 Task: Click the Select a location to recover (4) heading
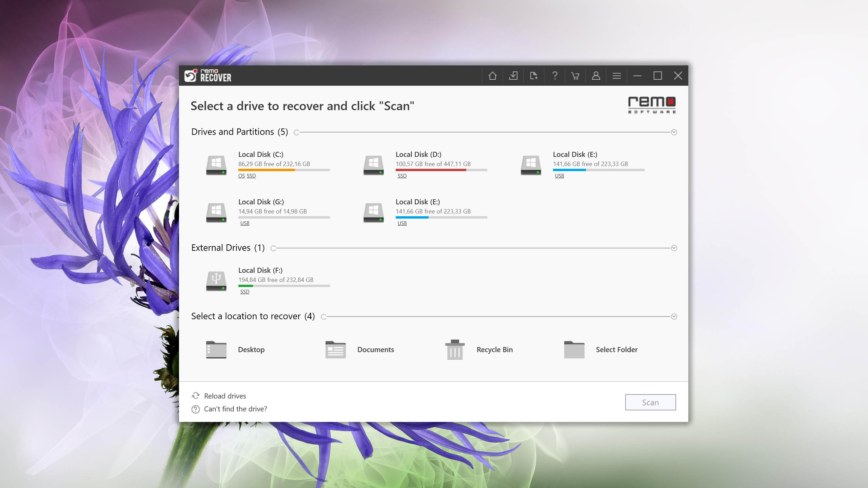(x=253, y=316)
